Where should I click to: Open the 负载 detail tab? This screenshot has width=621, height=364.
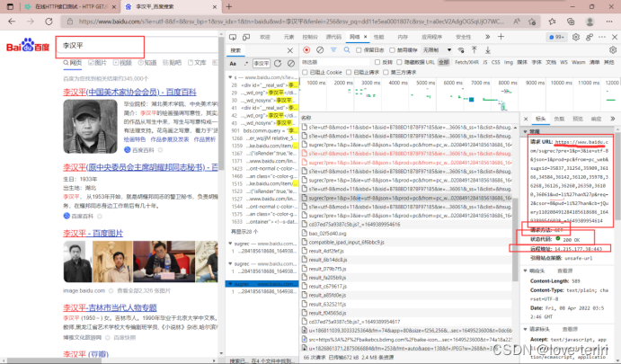click(x=559, y=119)
